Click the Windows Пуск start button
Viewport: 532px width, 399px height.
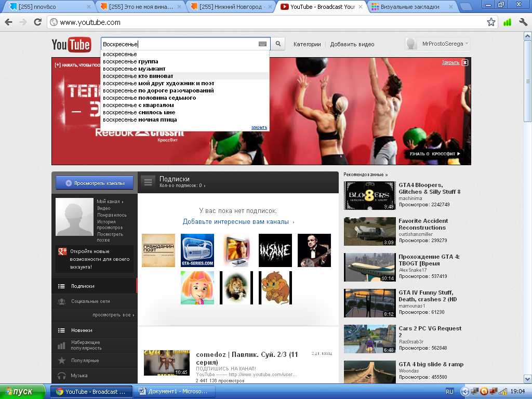click(x=22, y=392)
